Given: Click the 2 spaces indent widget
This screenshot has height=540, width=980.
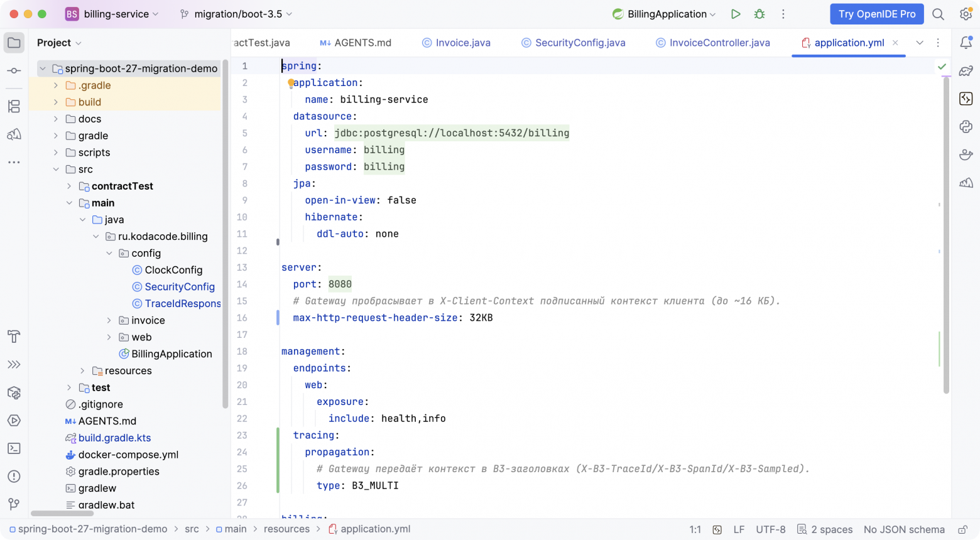Looking at the screenshot, I should pos(825,529).
